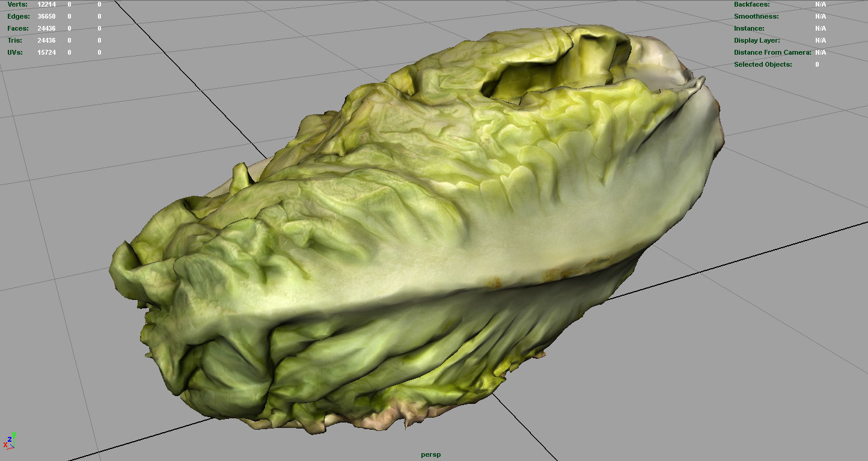Click the N/A value beside Instance

821,28
